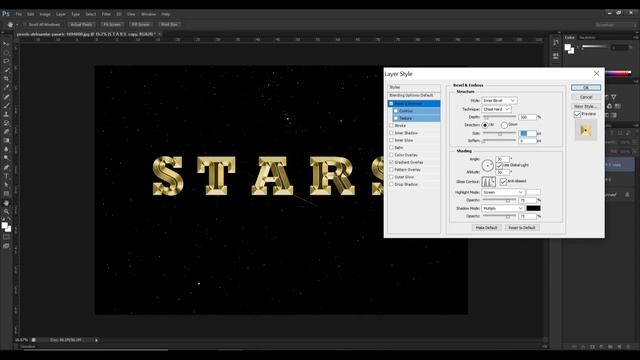640x360 pixels.
Task: Toggle the Contour checkbox
Action: [x=396, y=111]
